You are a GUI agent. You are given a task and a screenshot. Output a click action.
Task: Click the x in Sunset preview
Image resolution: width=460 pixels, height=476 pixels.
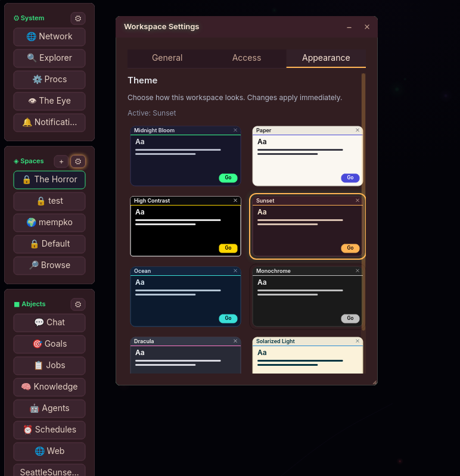(358, 200)
